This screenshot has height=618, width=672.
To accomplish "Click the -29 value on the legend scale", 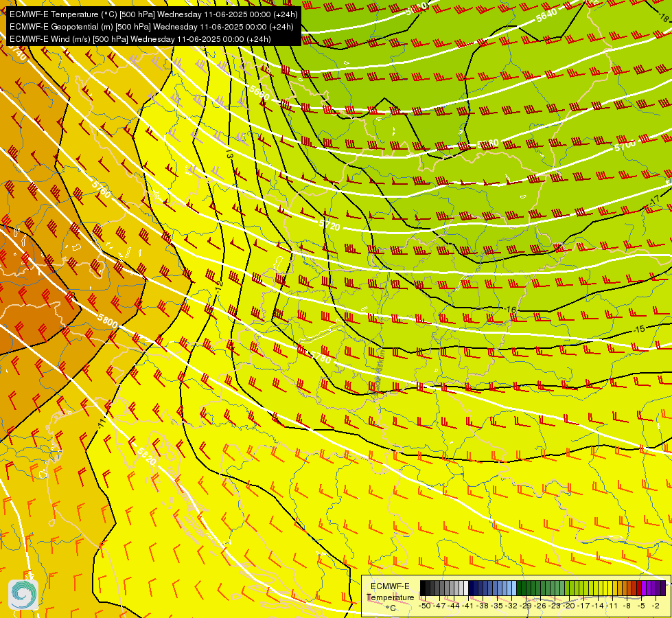I will click(x=526, y=606).
